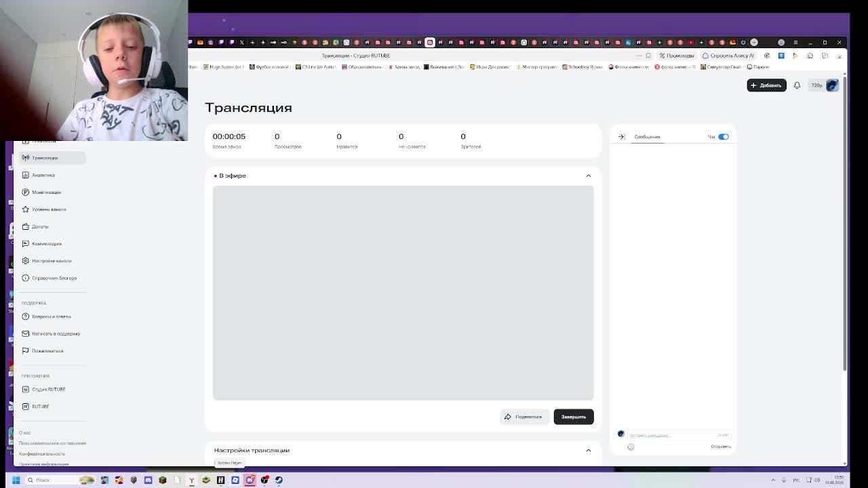Click Отправить to send chat message

(x=721, y=447)
